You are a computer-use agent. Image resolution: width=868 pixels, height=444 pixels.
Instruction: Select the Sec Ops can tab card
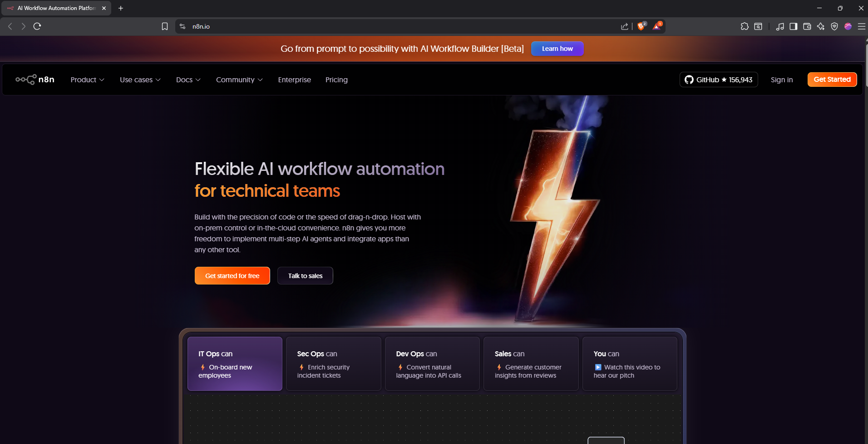(333, 364)
